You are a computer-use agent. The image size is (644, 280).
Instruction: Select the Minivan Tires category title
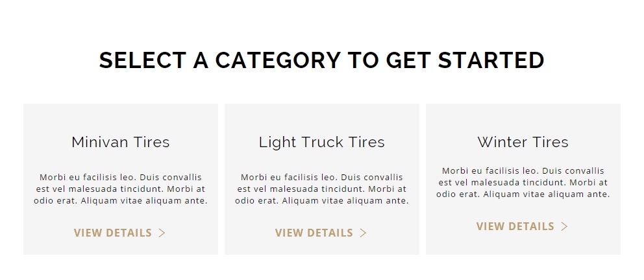(121, 142)
